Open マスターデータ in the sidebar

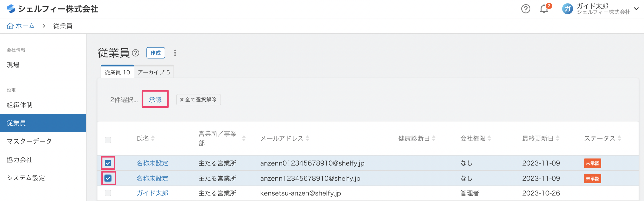point(29,141)
